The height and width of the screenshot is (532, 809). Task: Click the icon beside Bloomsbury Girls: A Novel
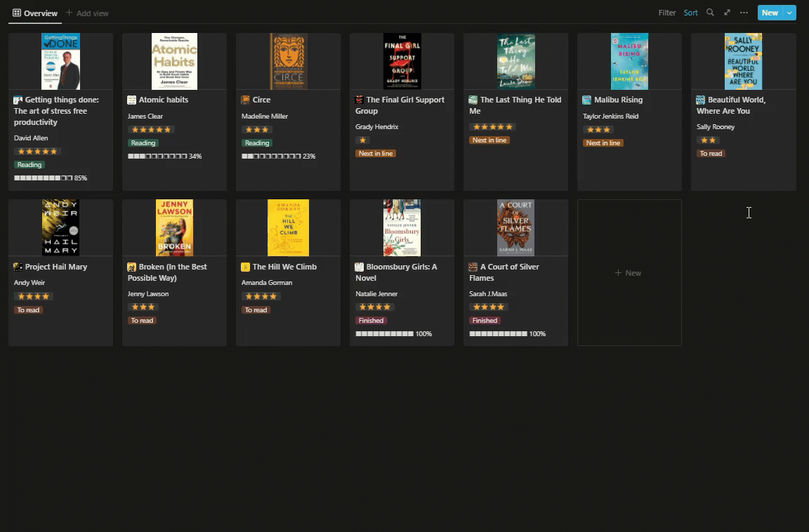359,267
